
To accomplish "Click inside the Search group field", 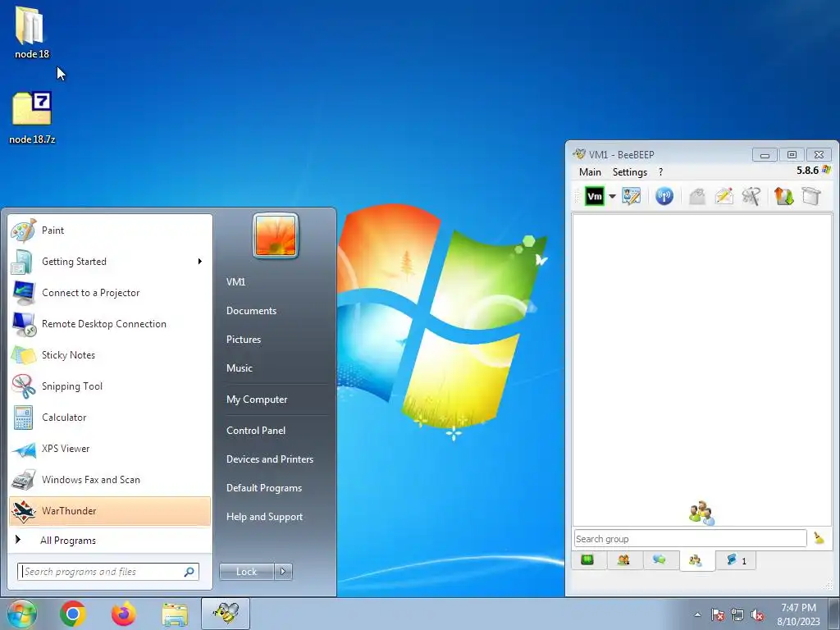I will tap(690, 538).
